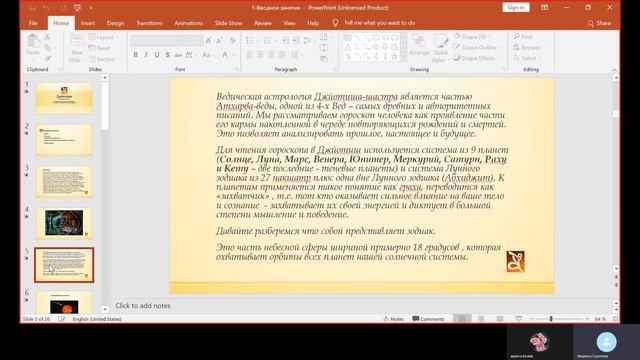The height and width of the screenshot is (360, 640).
Task: Click the Cut scissors icon
Action: [x=47, y=37]
